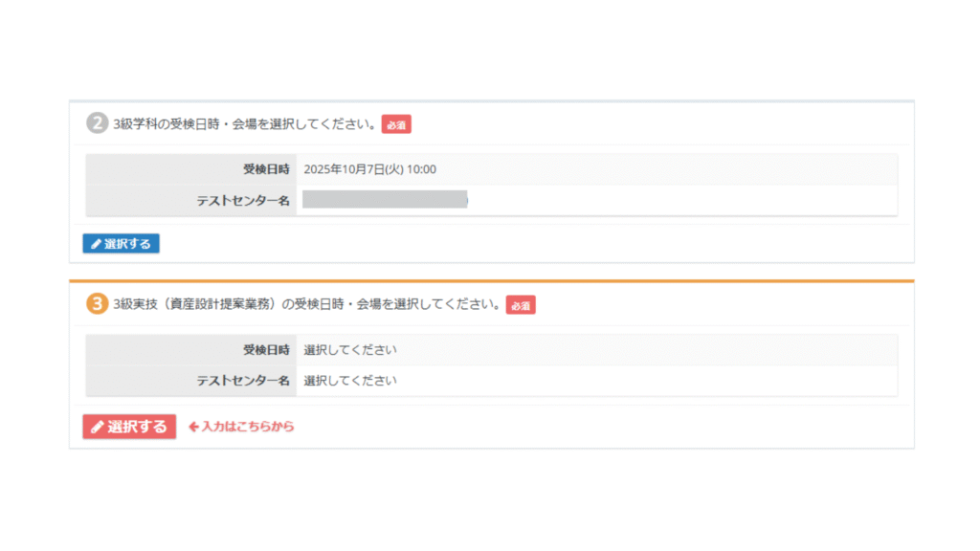
Task: Click the 受検日時 label in the 3級実技 section
Action: click(266, 350)
